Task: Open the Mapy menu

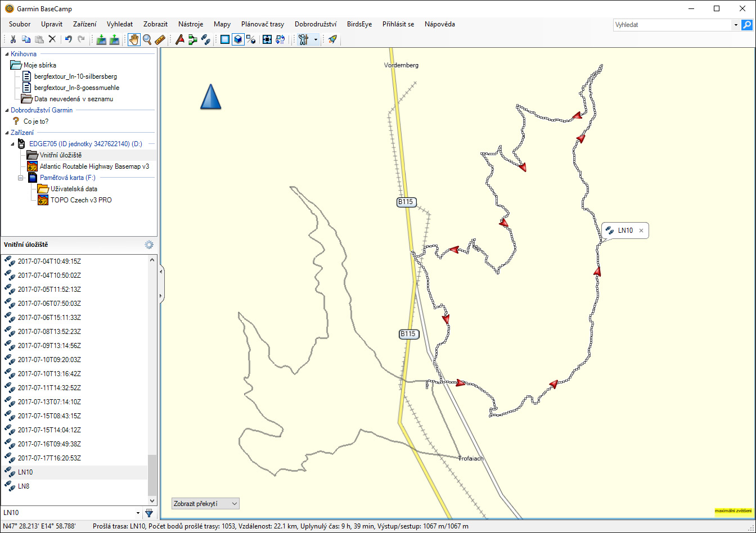Action: [222, 24]
